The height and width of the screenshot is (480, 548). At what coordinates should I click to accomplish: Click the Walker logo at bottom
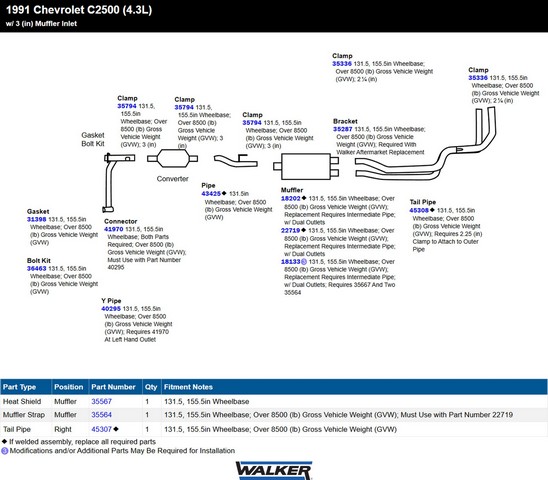pyautogui.click(x=274, y=470)
